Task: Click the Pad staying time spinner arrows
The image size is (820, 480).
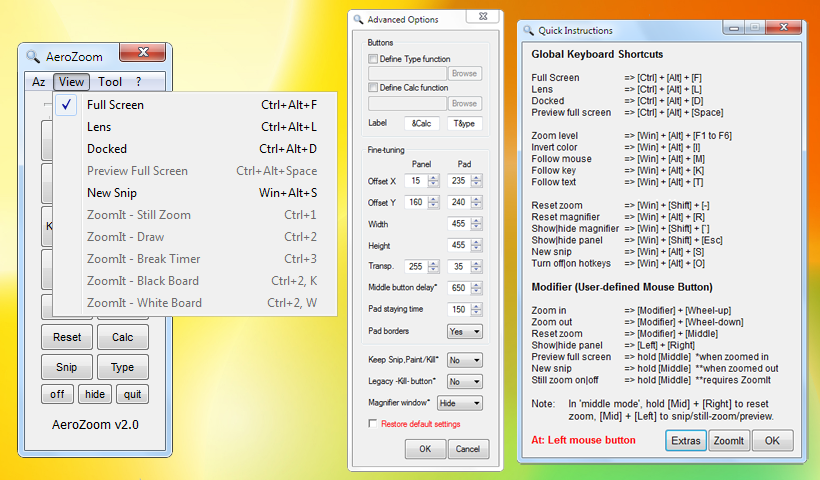Action: [476, 310]
